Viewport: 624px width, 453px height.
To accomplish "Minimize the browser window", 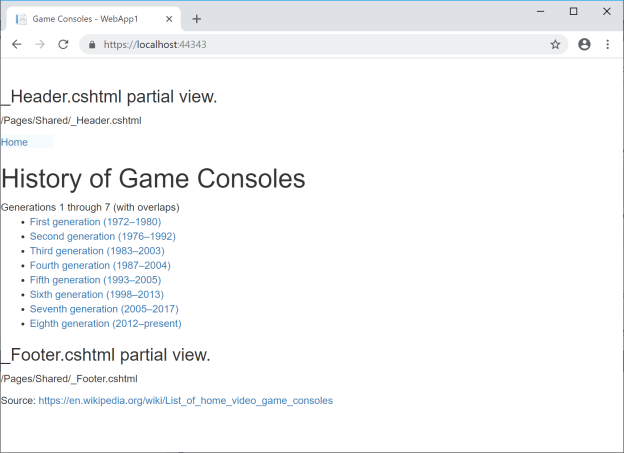I will 540,12.
